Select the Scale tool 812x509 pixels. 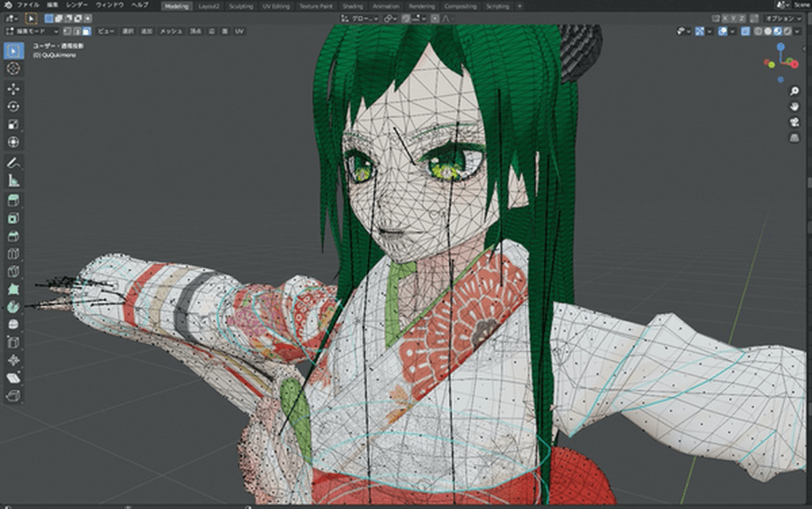point(14,125)
